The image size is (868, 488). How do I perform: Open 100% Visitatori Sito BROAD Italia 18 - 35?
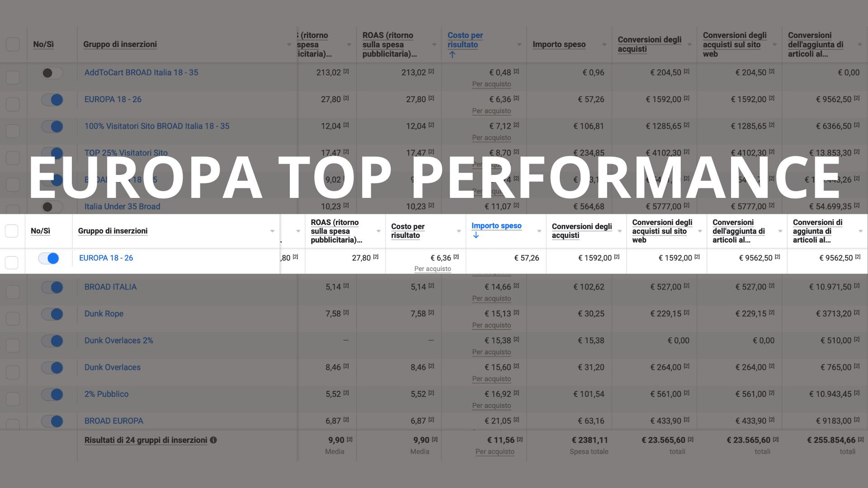pyautogui.click(x=157, y=126)
